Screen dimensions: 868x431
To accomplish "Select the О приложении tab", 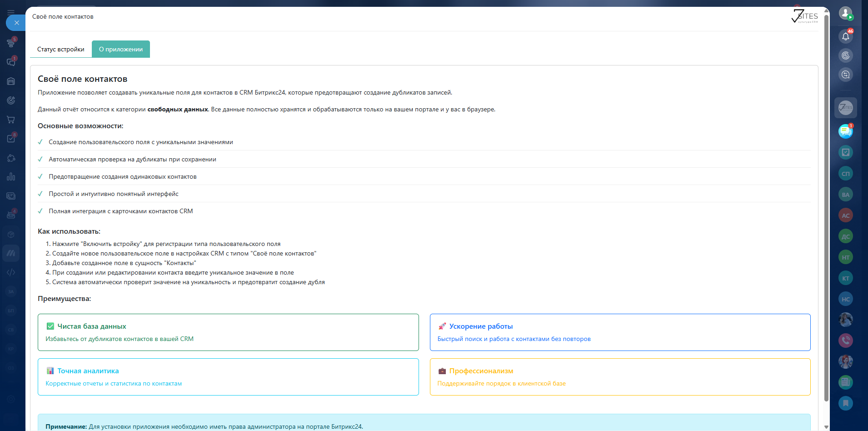I will [x=121, y=49].
